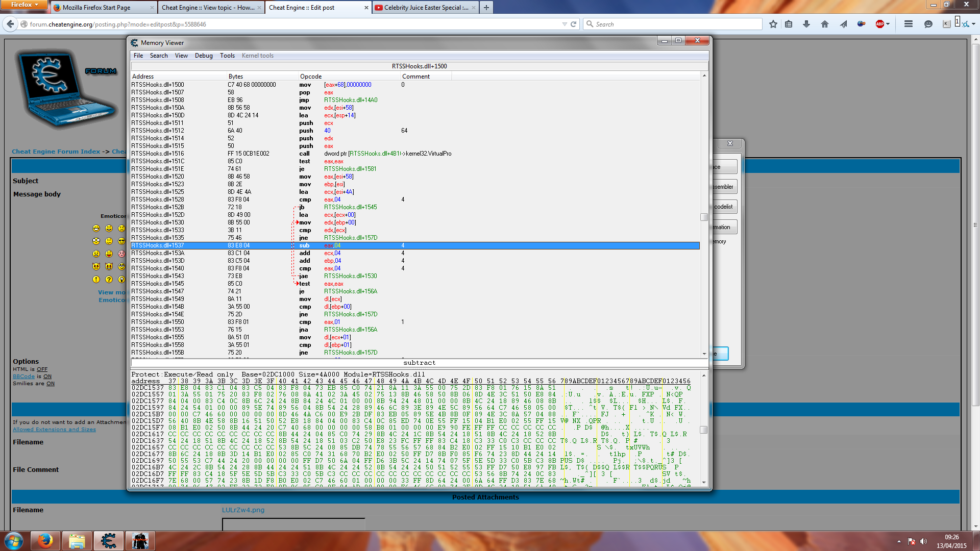Screen dimensions: 980x551
Task: Click the paper plane send icon
Action: pyautogui.click(x=843, y=24)
